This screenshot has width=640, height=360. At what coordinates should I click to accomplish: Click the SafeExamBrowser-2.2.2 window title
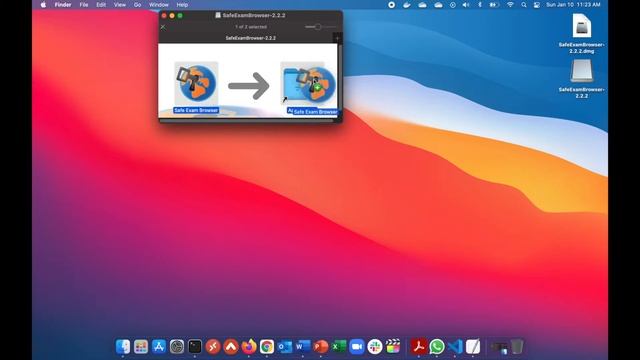(254, 16)
